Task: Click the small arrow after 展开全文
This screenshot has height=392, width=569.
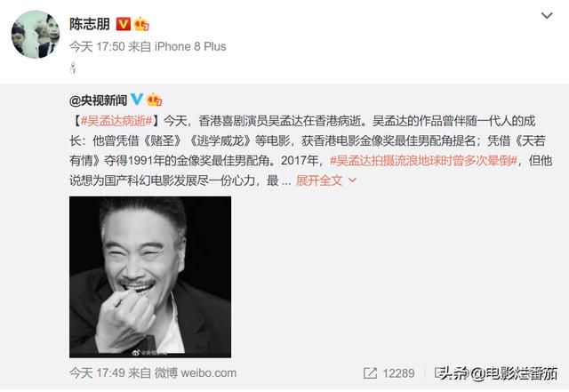Action: click(352, 180)
